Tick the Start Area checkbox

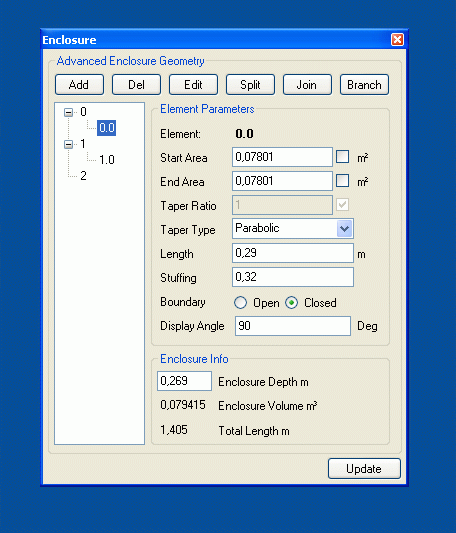tap(342, 157)
